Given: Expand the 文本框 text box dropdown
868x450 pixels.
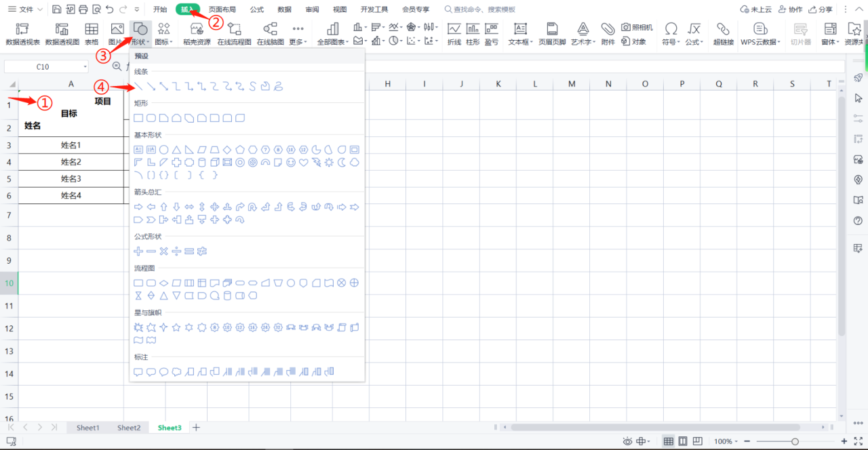Looking at the screenshot, I should 520,34.
